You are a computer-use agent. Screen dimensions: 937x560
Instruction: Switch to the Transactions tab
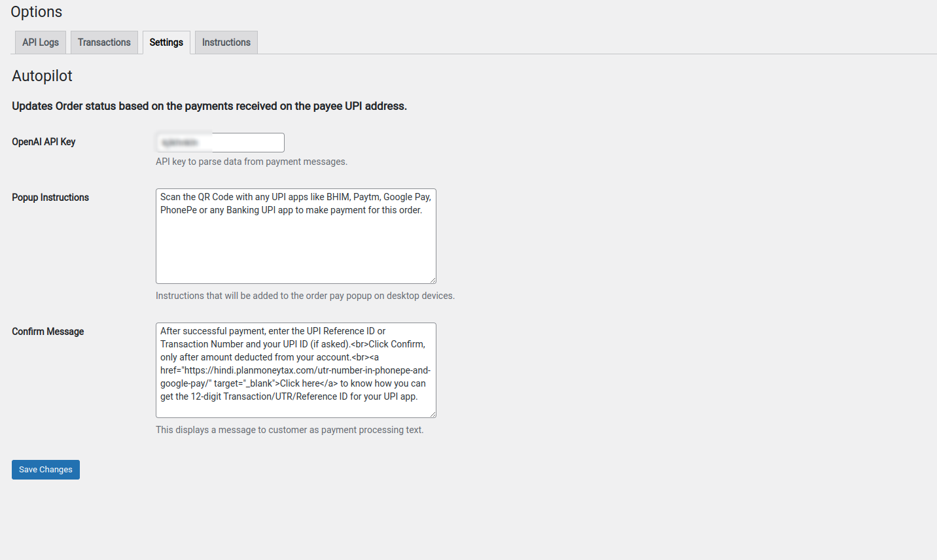click(104, 43)
